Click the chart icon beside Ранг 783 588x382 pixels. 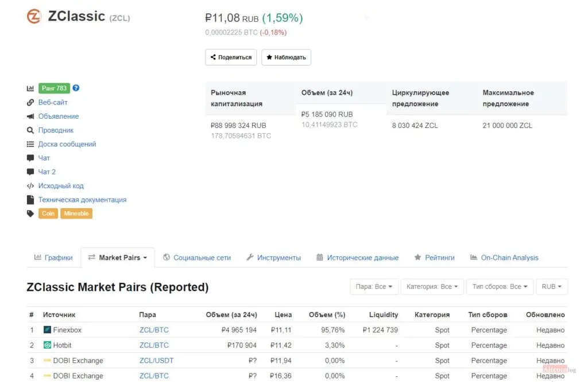click(x=30, y=88)
